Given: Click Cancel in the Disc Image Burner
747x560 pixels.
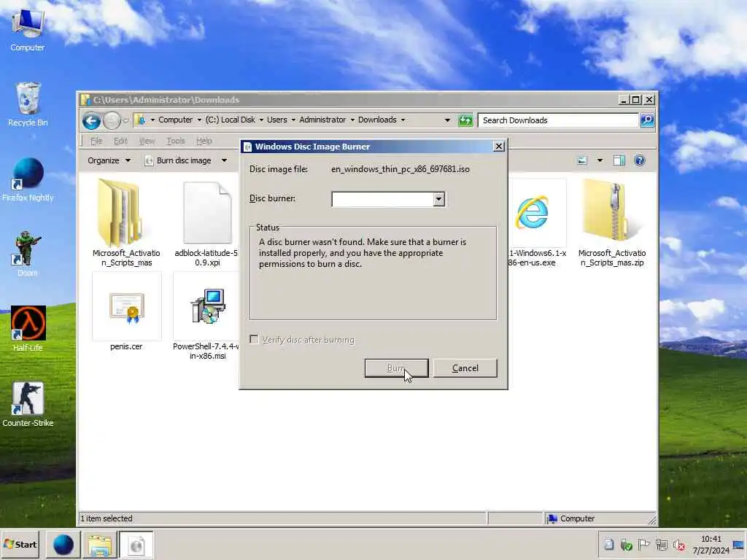Looking at the screenshot, I should pyautogui.click(x=465, y=368).
